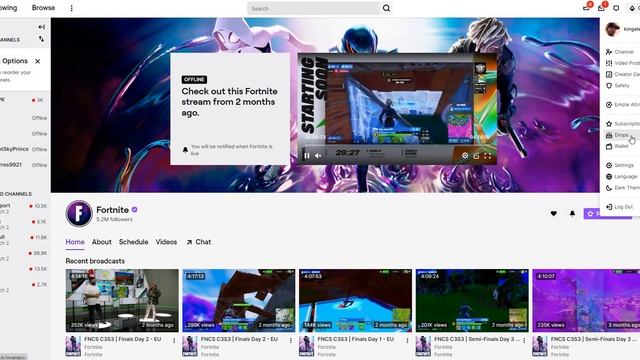
Task: Open Subscriptions in user menu
Action: pyautogui.click(x=622, y=124)
